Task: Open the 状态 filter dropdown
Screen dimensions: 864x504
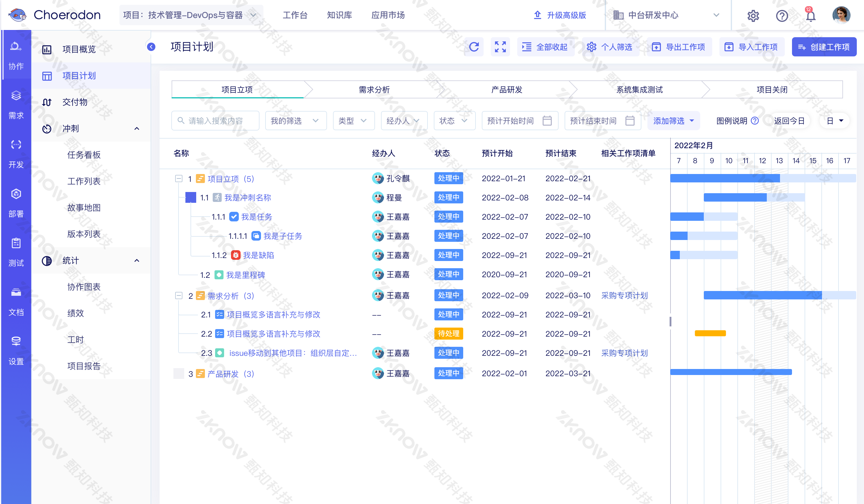Action: point(454,121)
